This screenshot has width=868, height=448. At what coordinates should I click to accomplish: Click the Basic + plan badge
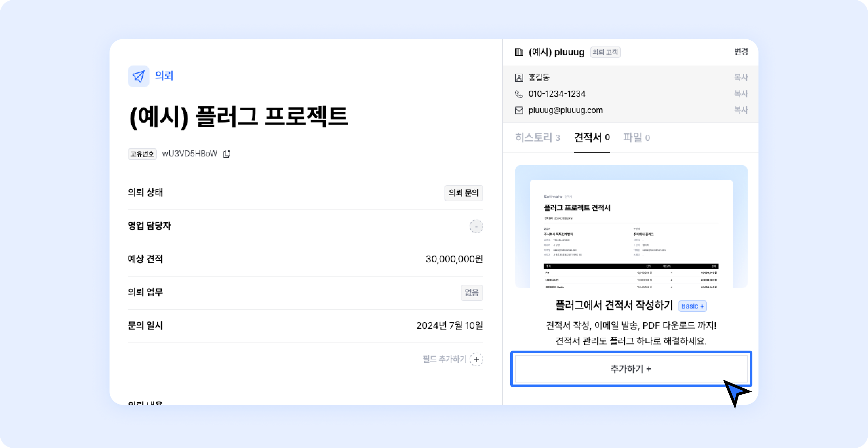click(692, 306)
